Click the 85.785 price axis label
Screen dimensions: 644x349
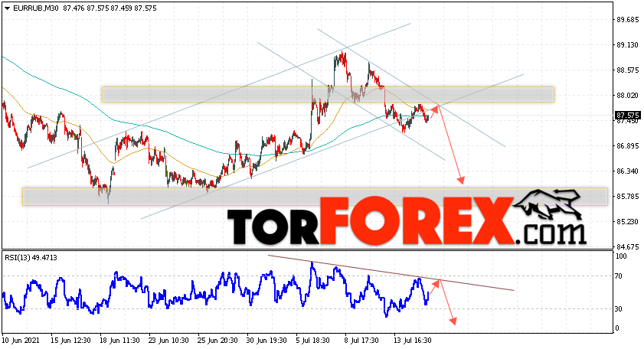coord(628,196)
